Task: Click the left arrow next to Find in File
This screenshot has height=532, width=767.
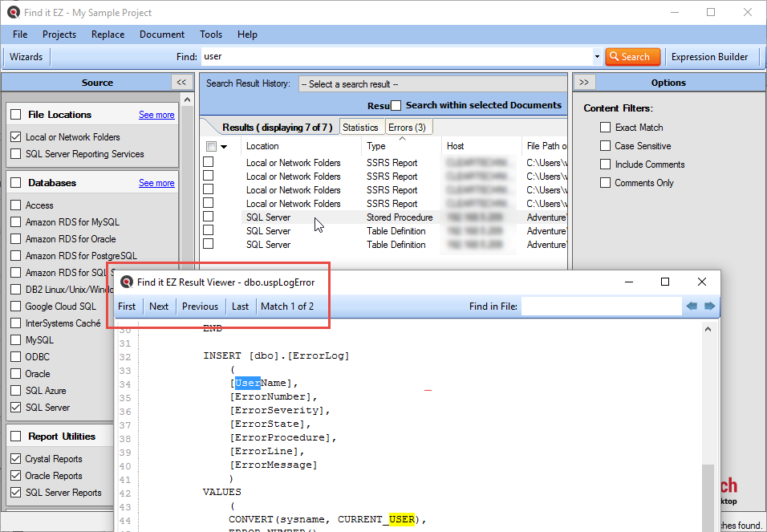Action: tap(692, 307)
